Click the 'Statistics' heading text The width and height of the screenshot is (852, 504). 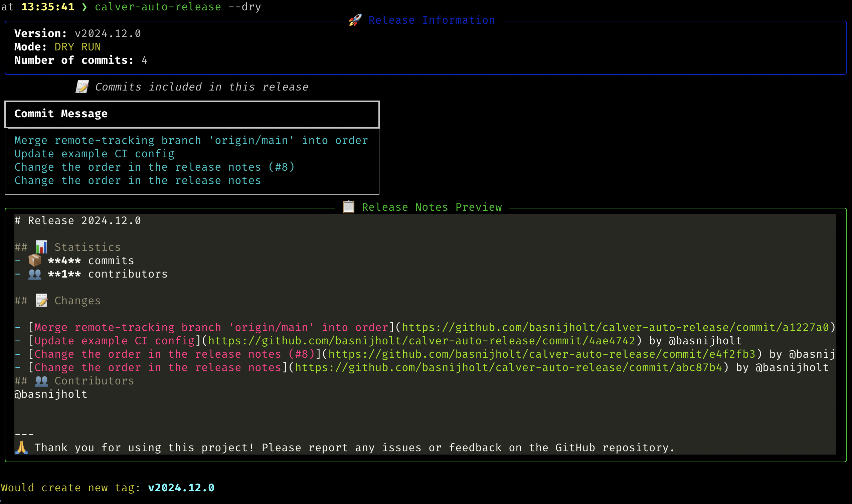pos(88,247)
